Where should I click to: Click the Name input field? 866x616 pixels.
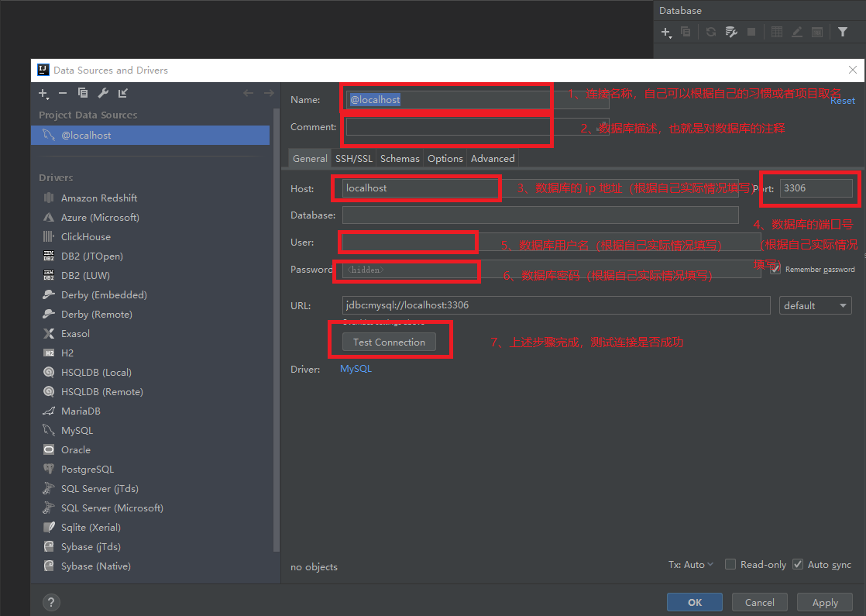[x=476, y=99]
